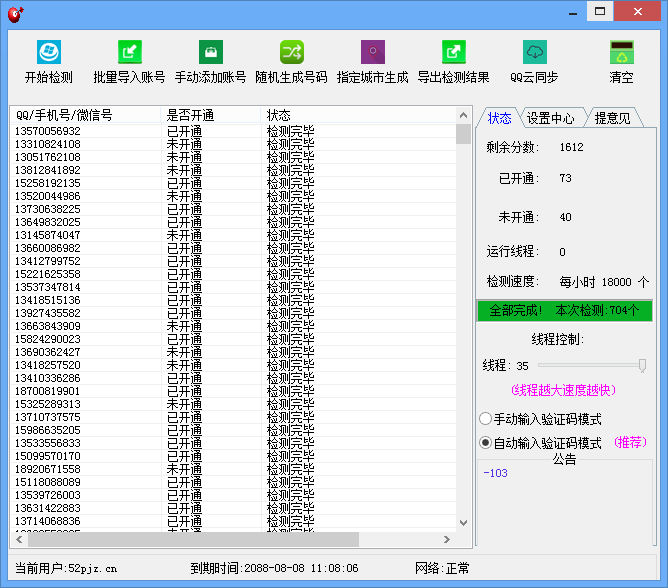Select 自动输入验证码模式 radio button
Viewport: 668px width, 588px height.
(x=486, y=443)
